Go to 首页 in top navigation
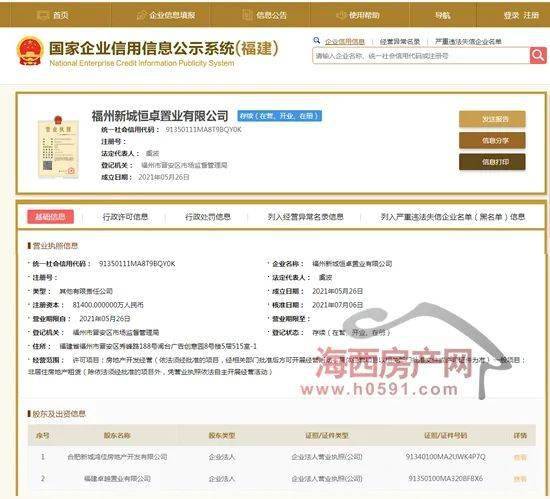550x499 pixels. pos(53,15)
